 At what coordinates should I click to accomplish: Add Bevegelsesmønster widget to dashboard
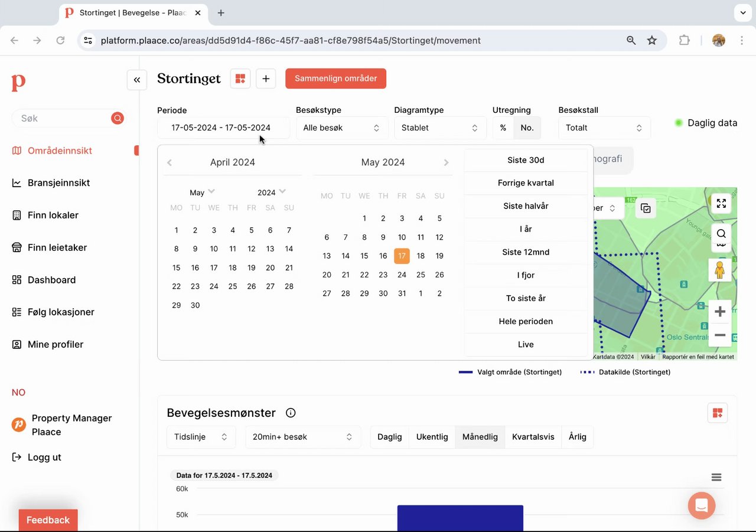pos(718,413)
